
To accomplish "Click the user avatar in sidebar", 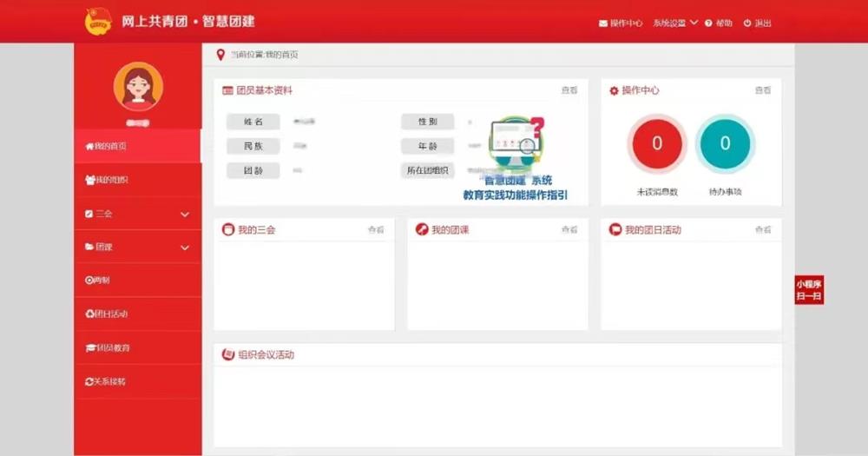I will tap(138, 87).
